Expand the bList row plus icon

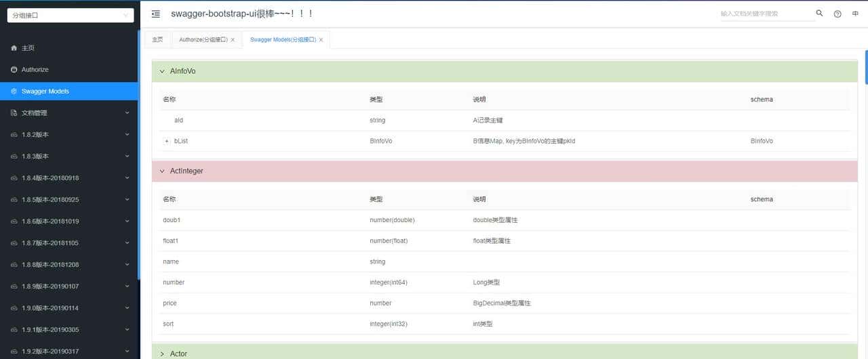(167, 141)
